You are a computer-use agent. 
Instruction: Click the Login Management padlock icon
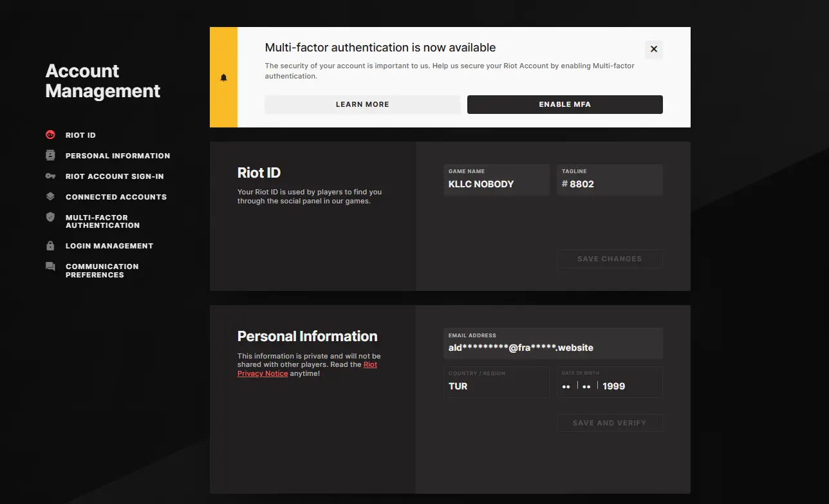click(x=50, y=246)
